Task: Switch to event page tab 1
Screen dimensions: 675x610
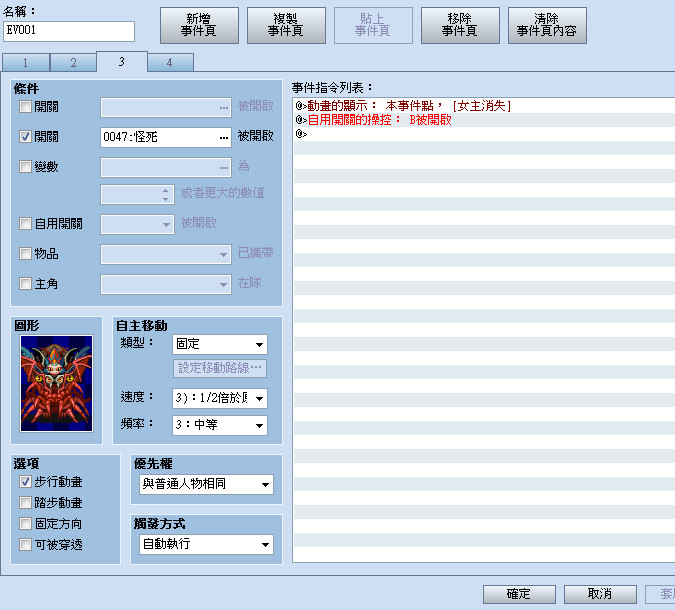Action: (25, 63)
